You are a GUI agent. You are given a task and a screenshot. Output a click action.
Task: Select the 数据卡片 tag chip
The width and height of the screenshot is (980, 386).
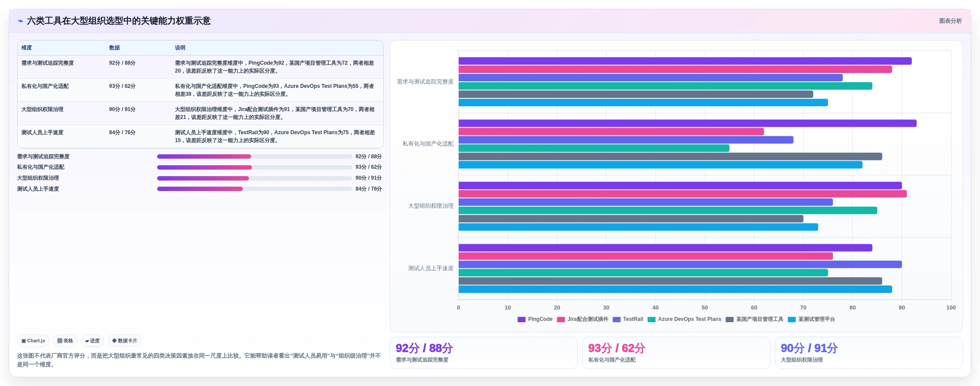[125, 341]
